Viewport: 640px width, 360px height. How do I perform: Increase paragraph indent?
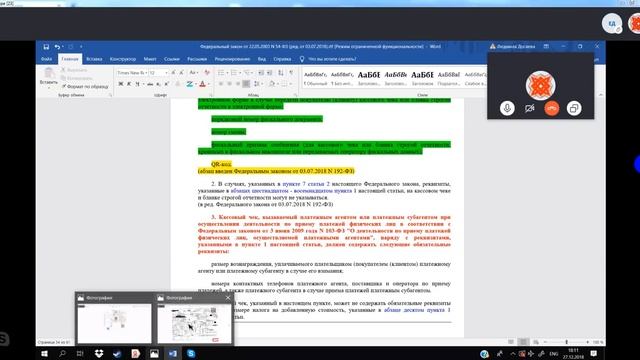269,73
